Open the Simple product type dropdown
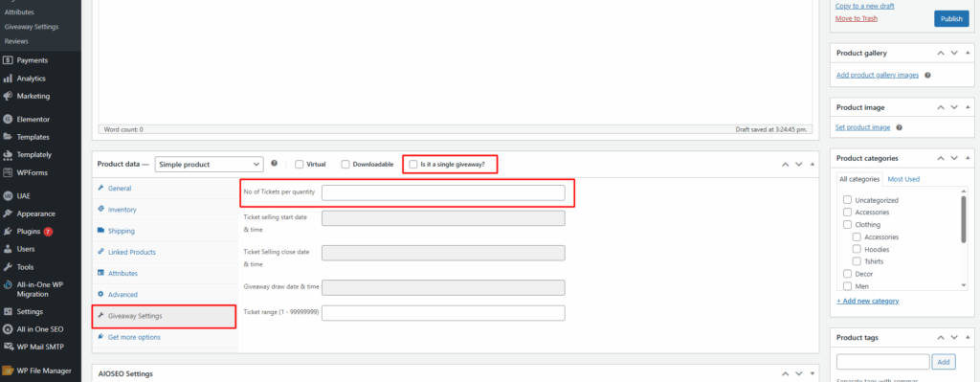980x382 pixels. [x=209, y=165]
